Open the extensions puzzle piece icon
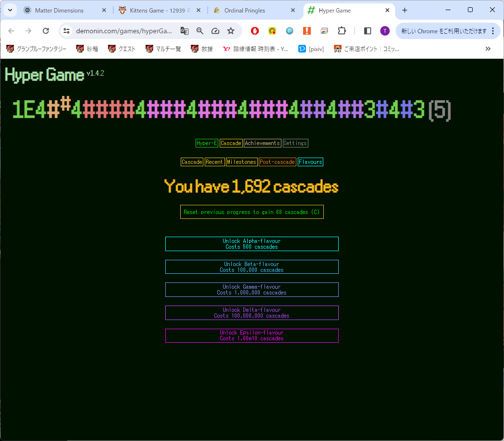The width and height of the screenshot is (504, 441). click(x=342, y=30)
